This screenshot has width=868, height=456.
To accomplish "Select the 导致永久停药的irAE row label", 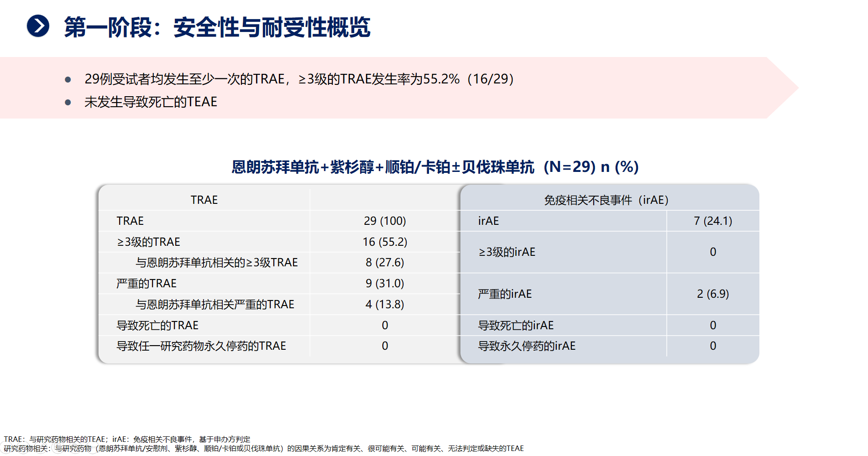I will tap(527, 346).
